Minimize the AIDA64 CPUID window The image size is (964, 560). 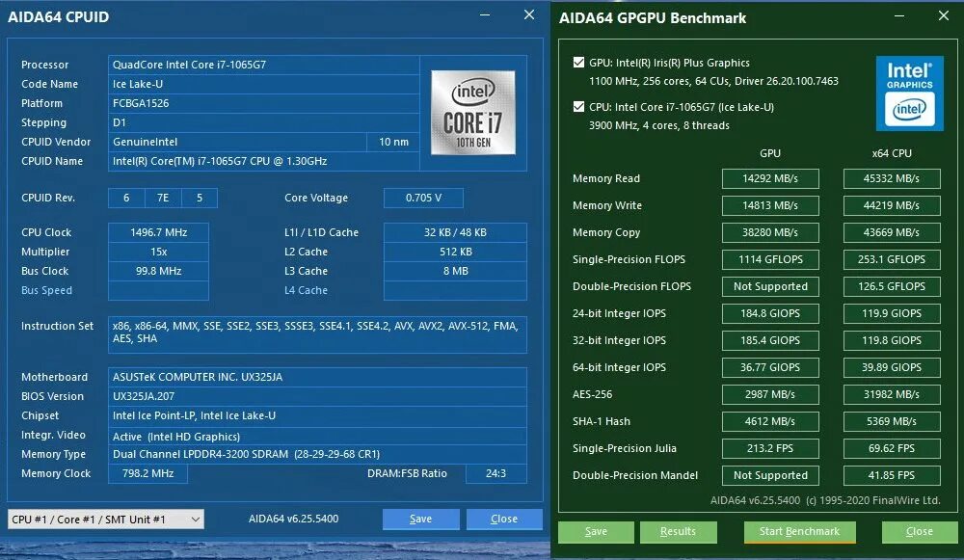click(485, 14)
